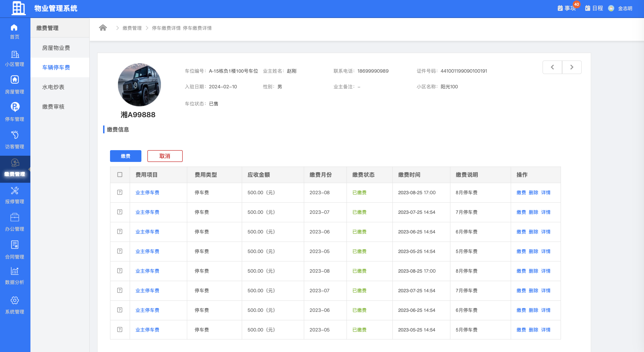Click 删除 in first 2023-05 row

534,251
